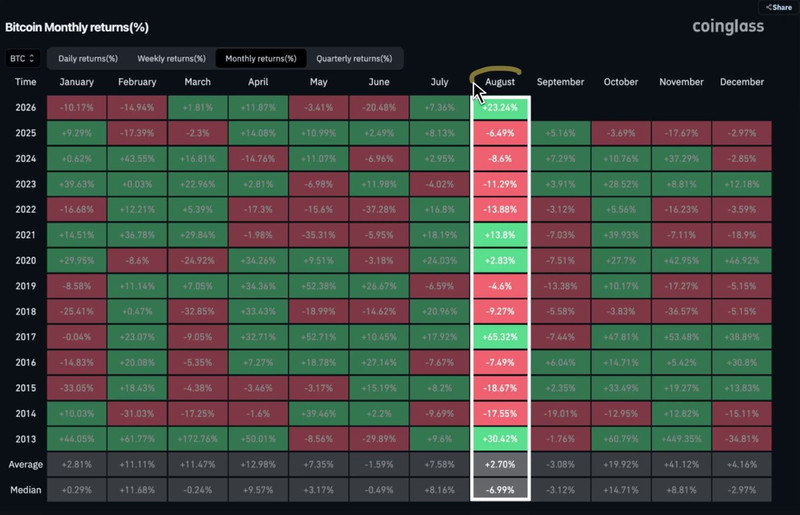This screenshot has height=515, width=800.
Task: Click the August column header
Action: click(x=499, y=82)
